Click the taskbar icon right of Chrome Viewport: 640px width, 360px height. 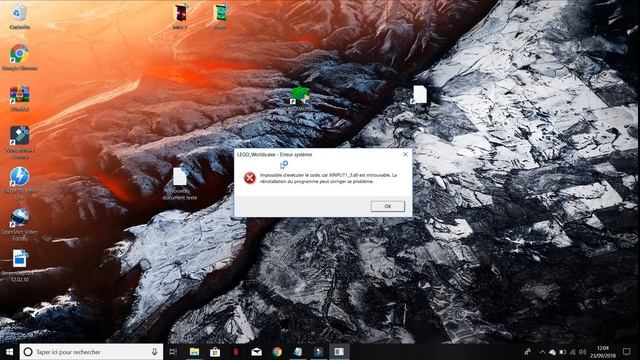298,351
